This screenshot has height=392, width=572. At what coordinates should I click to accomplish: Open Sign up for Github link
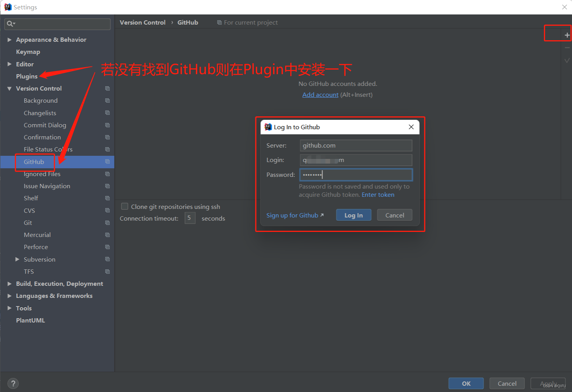[x=295, y=215]
